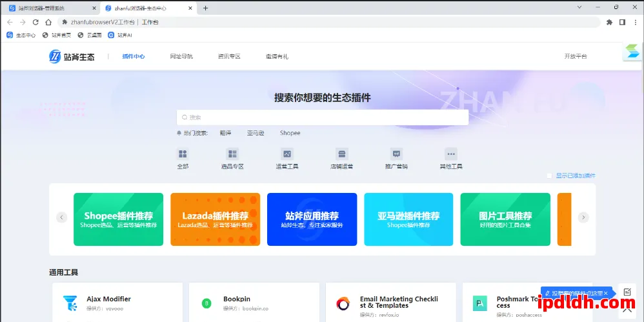
Task: Open the extensions puzzle icon in toolbar
Action: (x=610, y=22)
